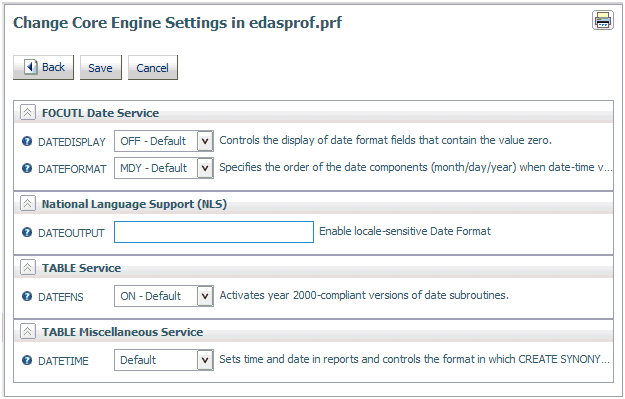Open the DATEDISPLAY dropdown

[164, 141]
